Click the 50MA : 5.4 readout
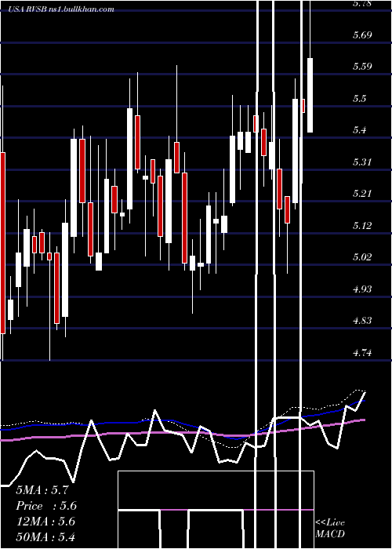 [x=45, y=536]
